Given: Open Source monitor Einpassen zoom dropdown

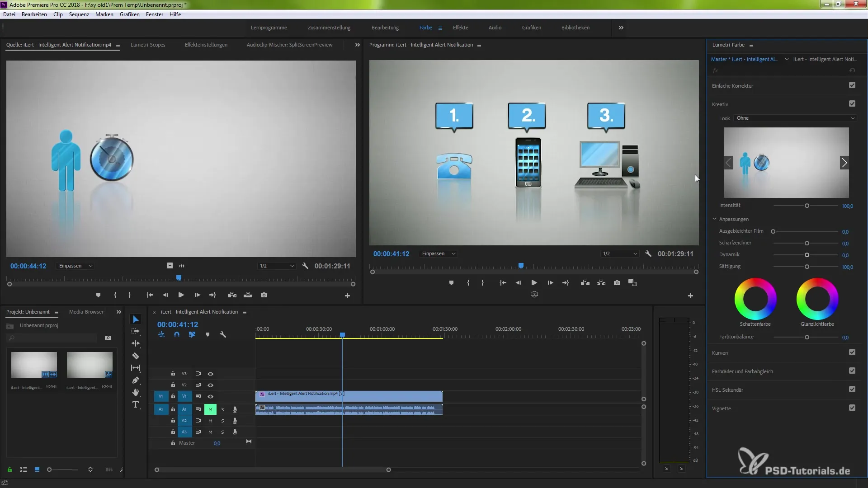Looking at the screenshot, I should point(75,266).
